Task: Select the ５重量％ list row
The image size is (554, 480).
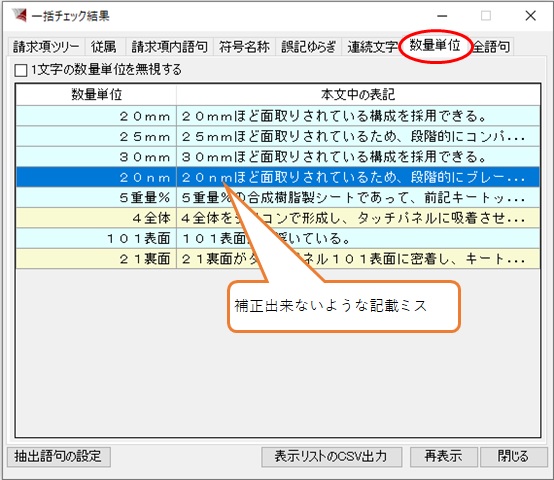Action: pos(278,197)
